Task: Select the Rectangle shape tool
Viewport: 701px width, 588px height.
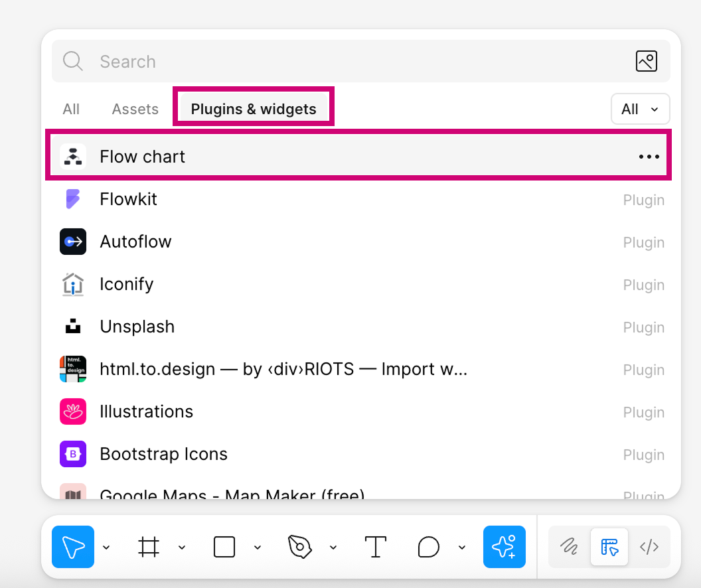Action: click(224, 547)
